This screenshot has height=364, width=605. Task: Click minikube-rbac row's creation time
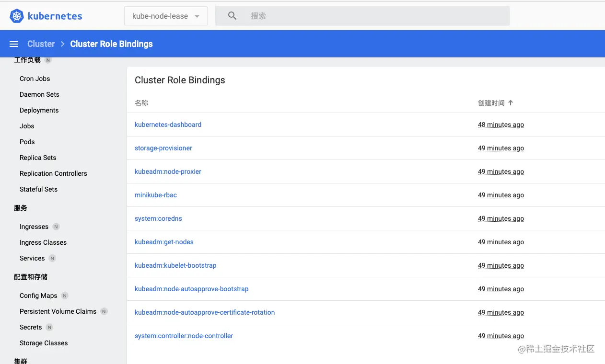(x=501, y=195)
